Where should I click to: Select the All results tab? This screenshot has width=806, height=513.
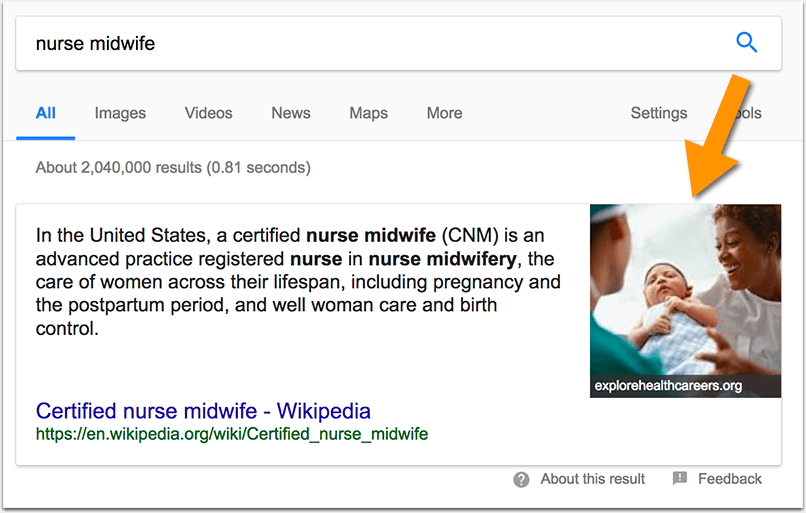[x=45, y=113]
